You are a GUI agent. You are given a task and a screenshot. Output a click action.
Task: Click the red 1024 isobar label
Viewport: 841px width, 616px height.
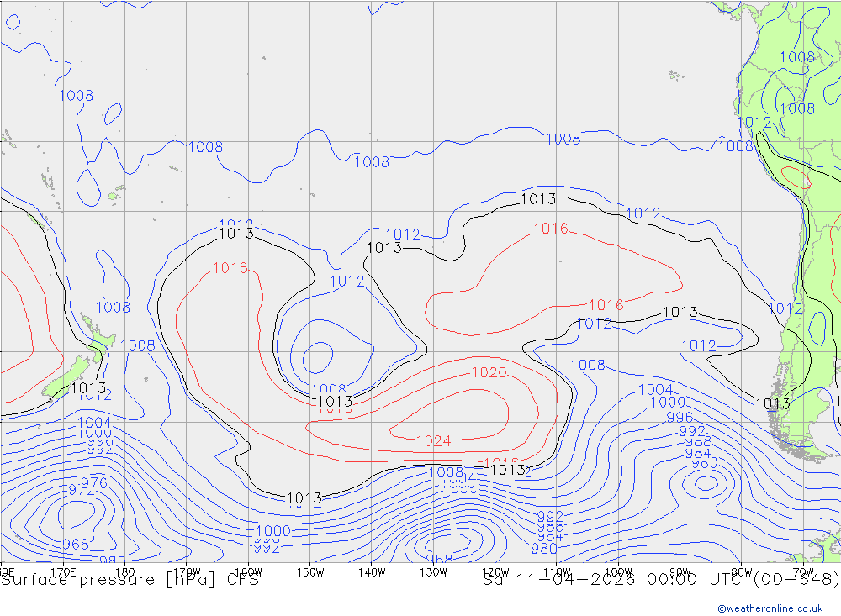coord(433,440)
